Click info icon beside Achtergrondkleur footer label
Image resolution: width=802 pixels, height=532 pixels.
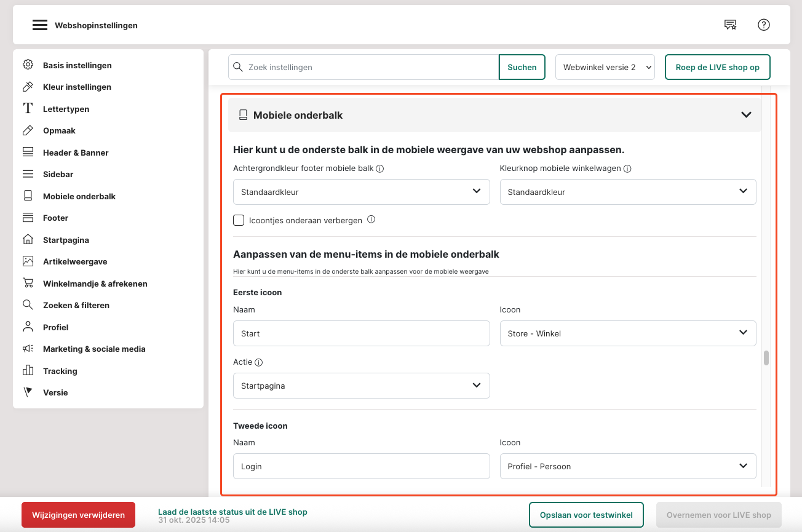click(x=380, y=169)
